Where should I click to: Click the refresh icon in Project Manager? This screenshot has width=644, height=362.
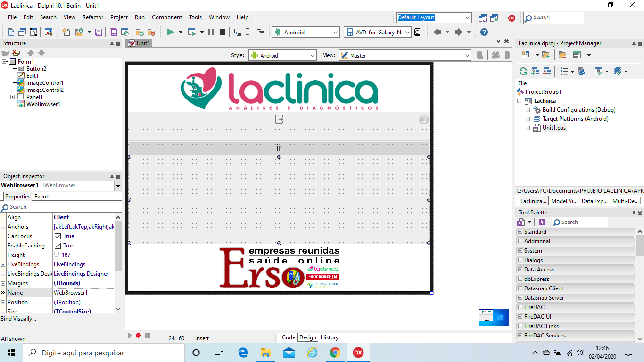click(x=523, y=71)
